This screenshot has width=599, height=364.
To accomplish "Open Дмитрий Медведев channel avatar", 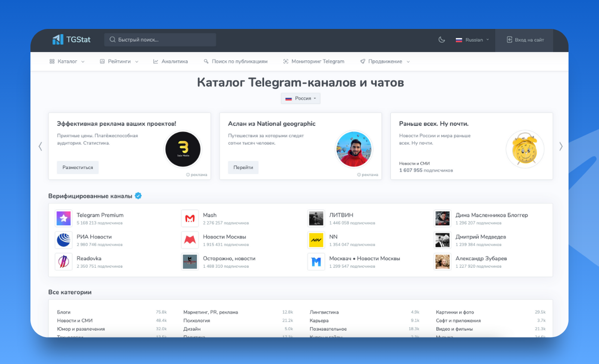I will click(x=443, y=240).
